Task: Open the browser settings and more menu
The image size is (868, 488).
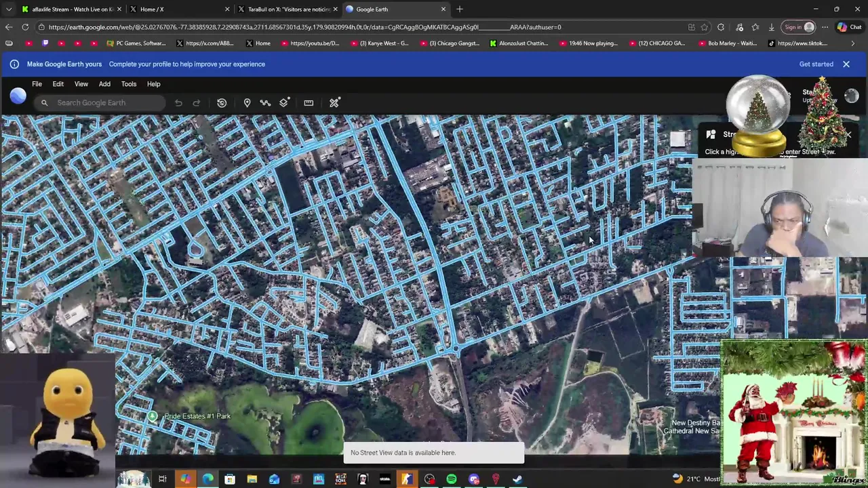Action: click(x=825, y=27)
